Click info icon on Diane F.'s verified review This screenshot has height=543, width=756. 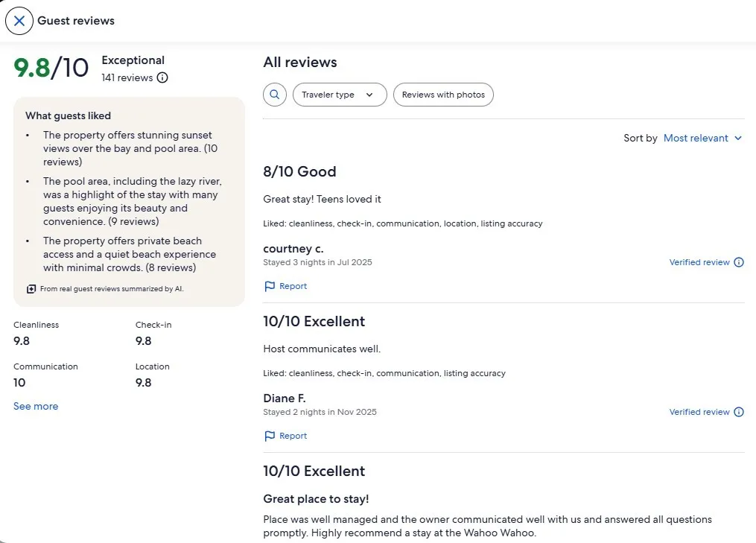point(739,412)
